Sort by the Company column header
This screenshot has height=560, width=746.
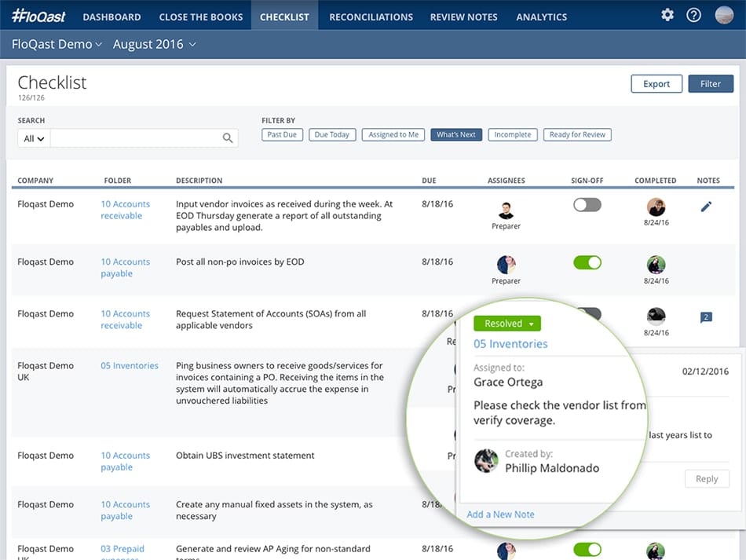(35, 181)
